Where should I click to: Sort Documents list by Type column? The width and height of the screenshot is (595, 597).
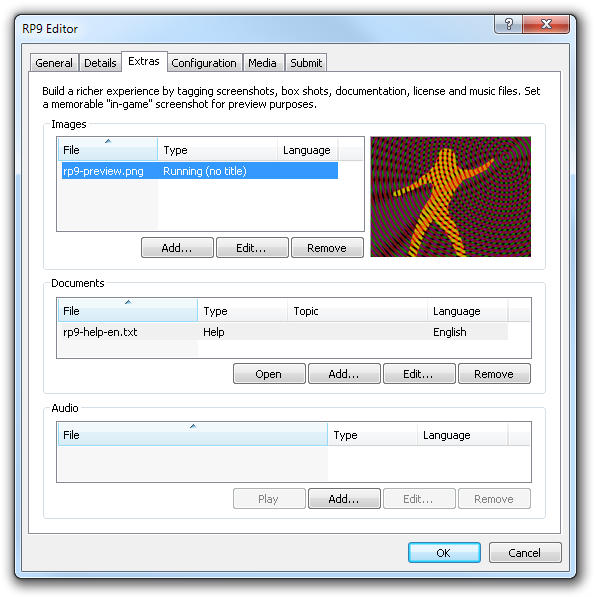coord(242,311)
